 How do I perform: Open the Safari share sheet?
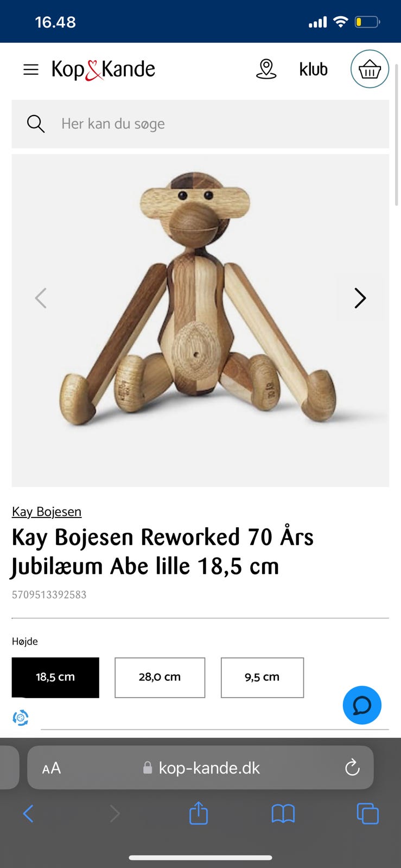coord(199,813)
